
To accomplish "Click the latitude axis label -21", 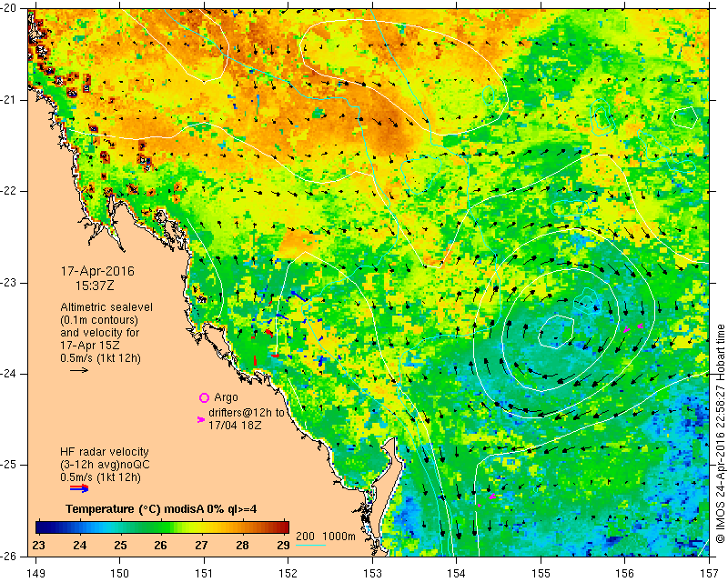I will click(9, 100).
